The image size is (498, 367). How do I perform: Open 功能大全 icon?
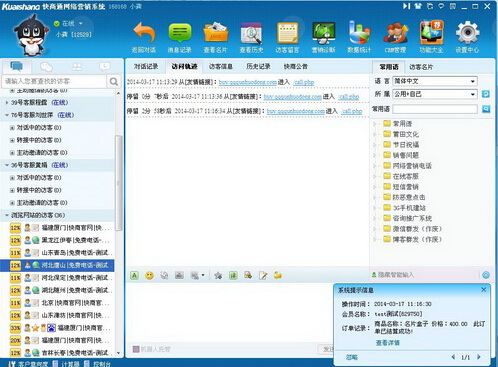[x=431, y=33]
